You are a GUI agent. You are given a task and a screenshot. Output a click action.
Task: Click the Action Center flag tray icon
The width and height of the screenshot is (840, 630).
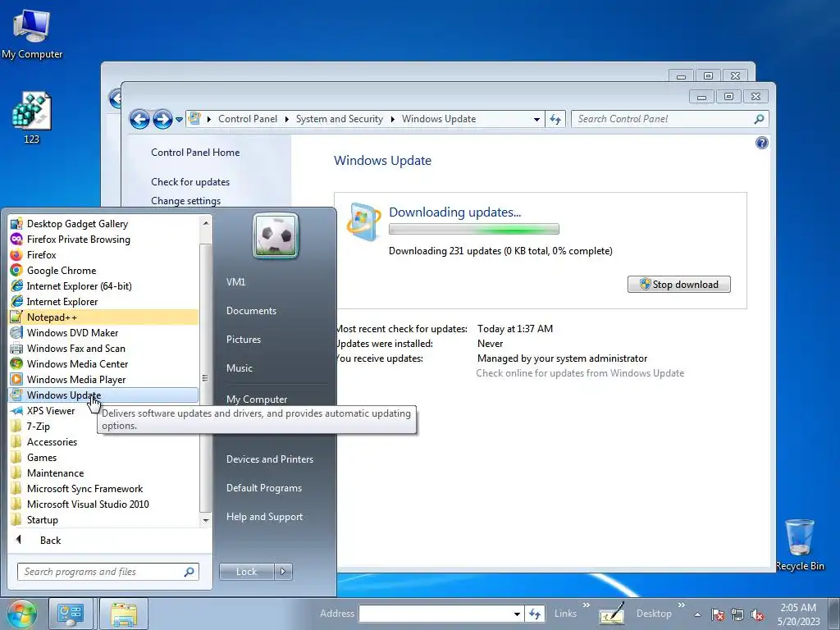click(718, 614)
